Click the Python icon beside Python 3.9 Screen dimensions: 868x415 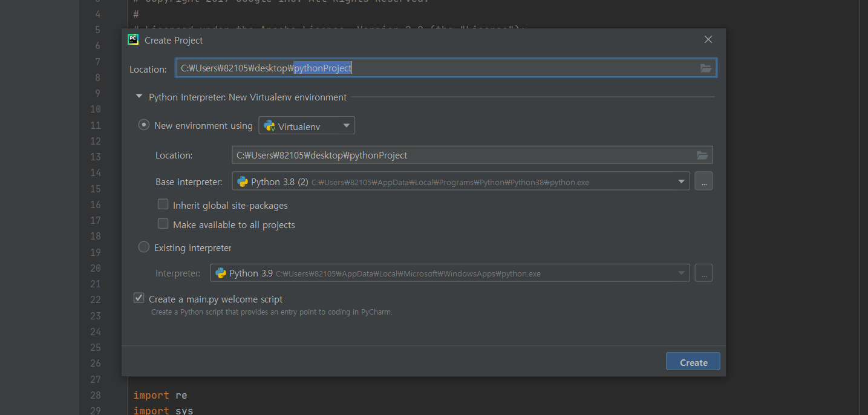pos(221,273)
